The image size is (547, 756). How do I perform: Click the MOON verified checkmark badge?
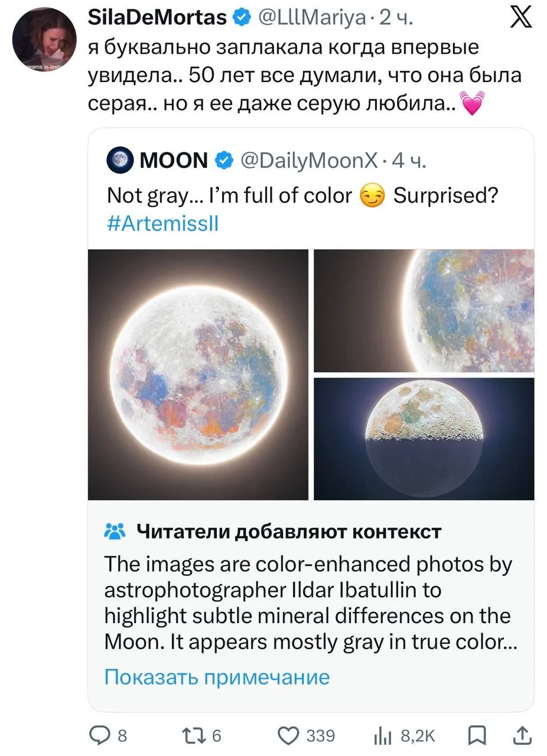pos(224,160)
